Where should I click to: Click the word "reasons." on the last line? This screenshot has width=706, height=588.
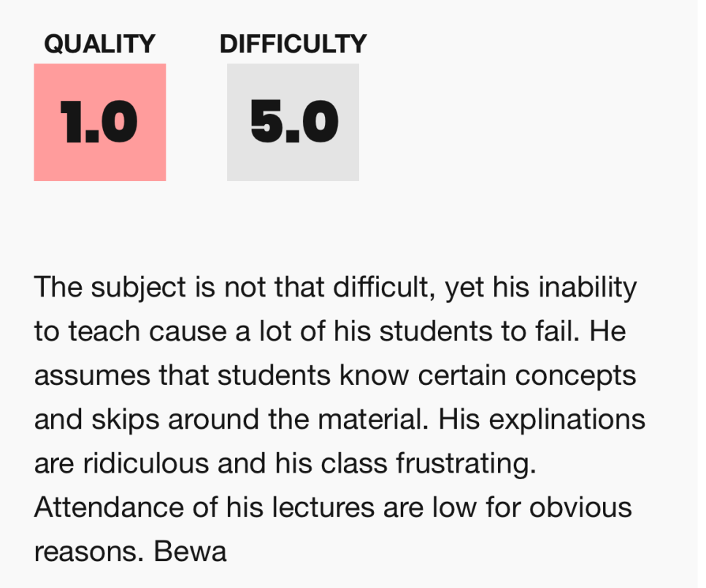89,552
